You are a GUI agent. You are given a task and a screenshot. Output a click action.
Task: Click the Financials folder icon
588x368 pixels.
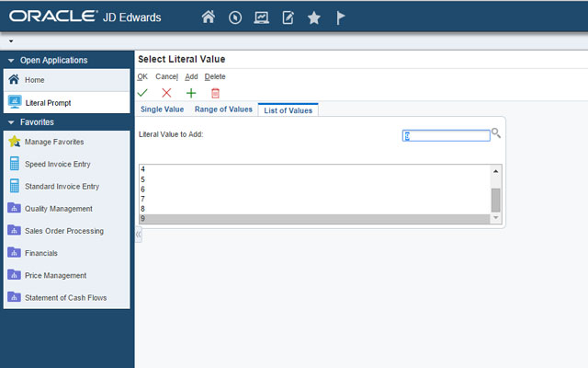click(14, 252)
